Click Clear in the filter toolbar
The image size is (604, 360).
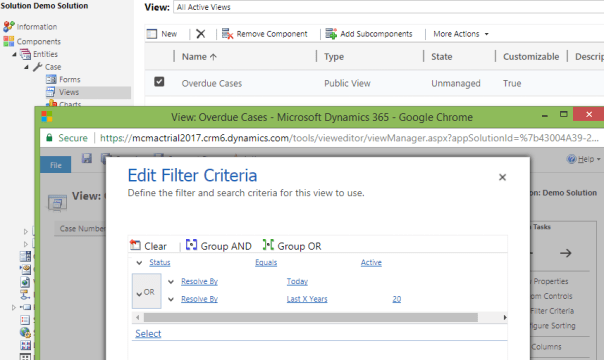click(x=148, y=246)
